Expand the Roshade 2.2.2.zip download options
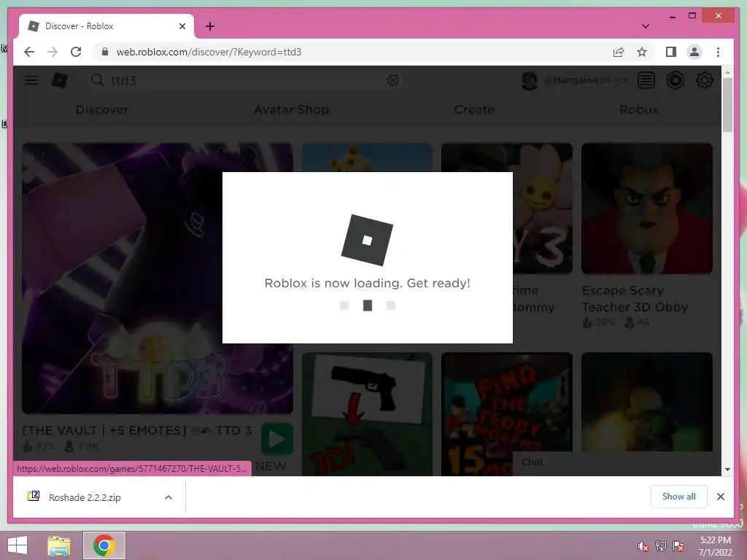This screenshot has height=560, width=747. pyautogui.click(x=169, y=497)
